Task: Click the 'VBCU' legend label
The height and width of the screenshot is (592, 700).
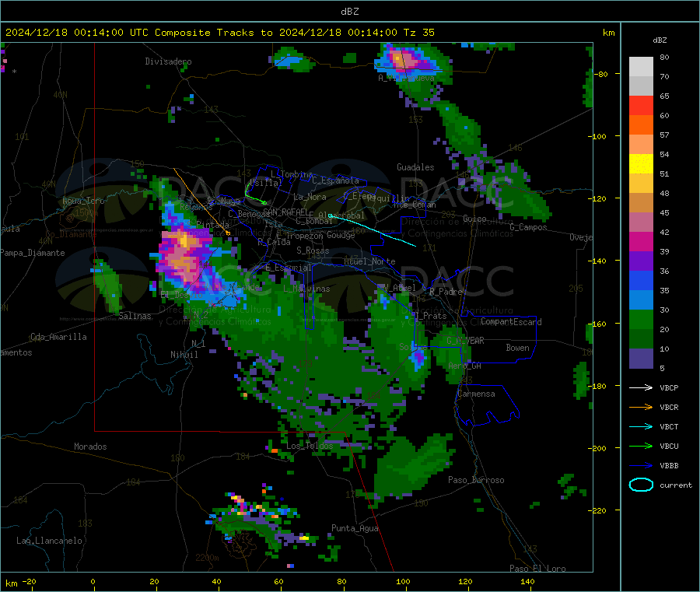Action: click(669, 446)
